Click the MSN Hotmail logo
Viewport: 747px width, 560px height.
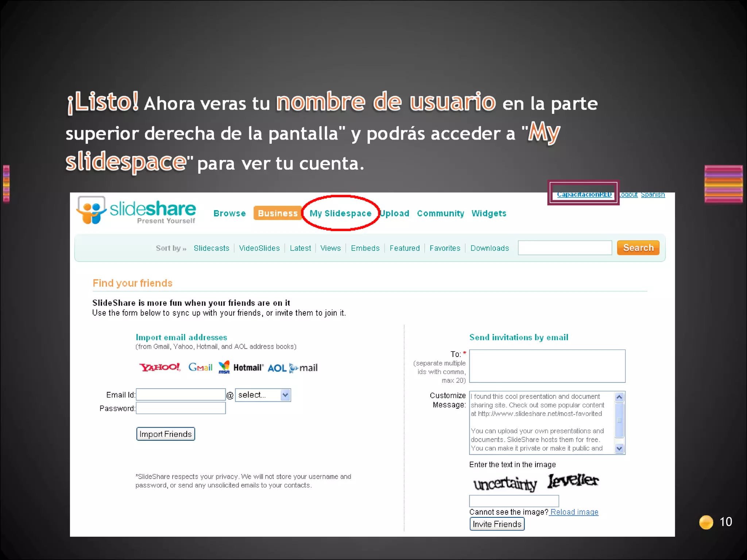tap(240, 367)
